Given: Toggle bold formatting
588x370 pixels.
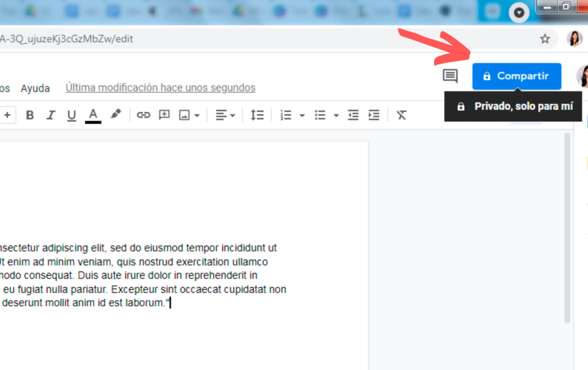Looking at the screenshot, I should 30,115.
